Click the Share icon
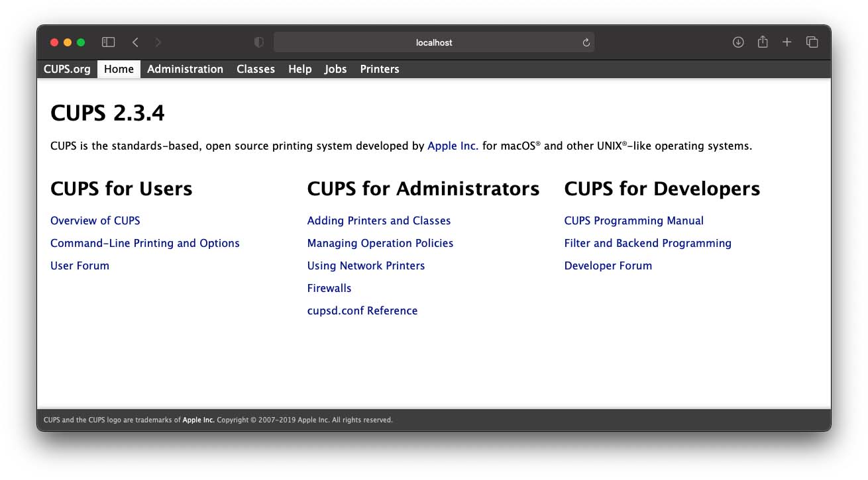 [763, 42]
